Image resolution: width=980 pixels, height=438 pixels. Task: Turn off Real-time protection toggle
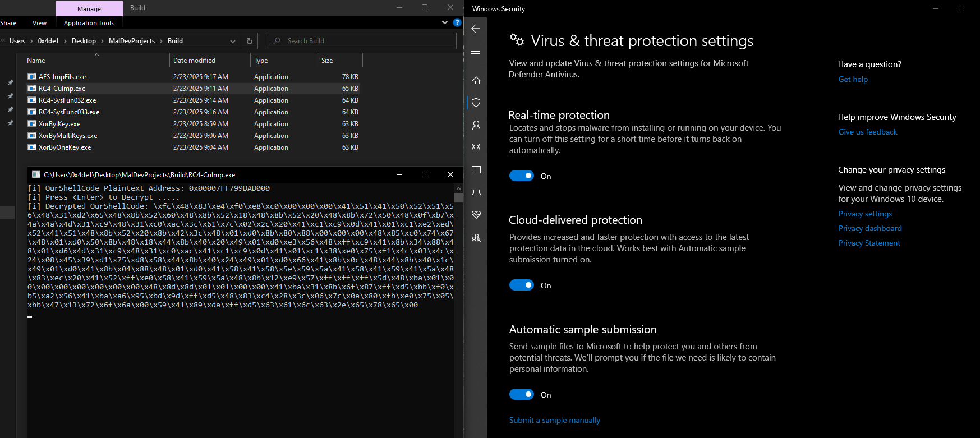(x=521, y=176)
